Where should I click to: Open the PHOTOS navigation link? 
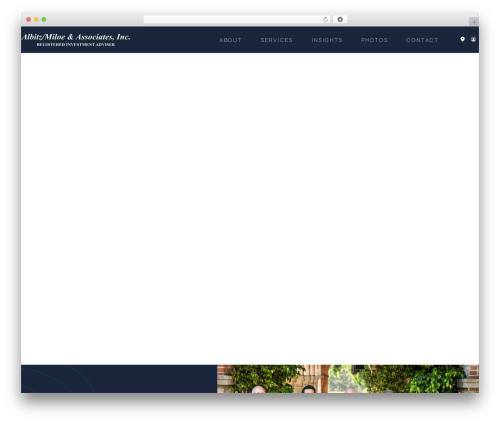[x=374, y=40]
